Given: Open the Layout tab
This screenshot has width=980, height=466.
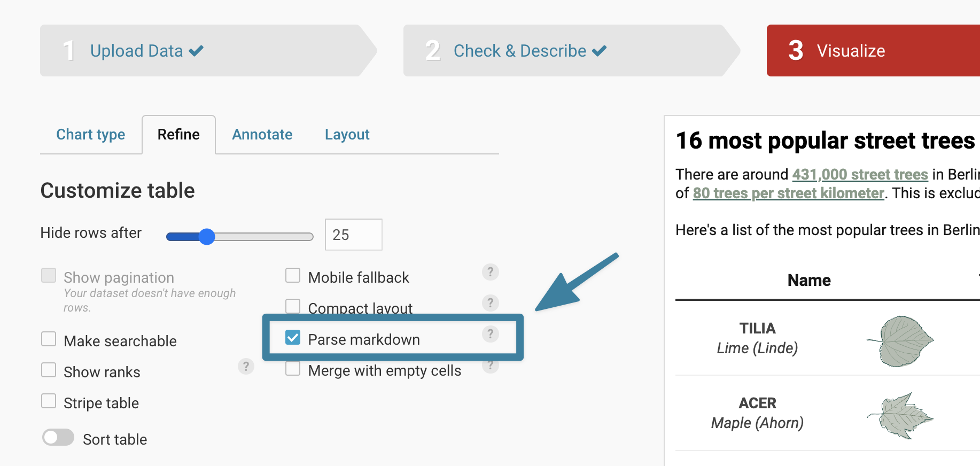Looking at the screenshot, I should (x=347, y=135).
